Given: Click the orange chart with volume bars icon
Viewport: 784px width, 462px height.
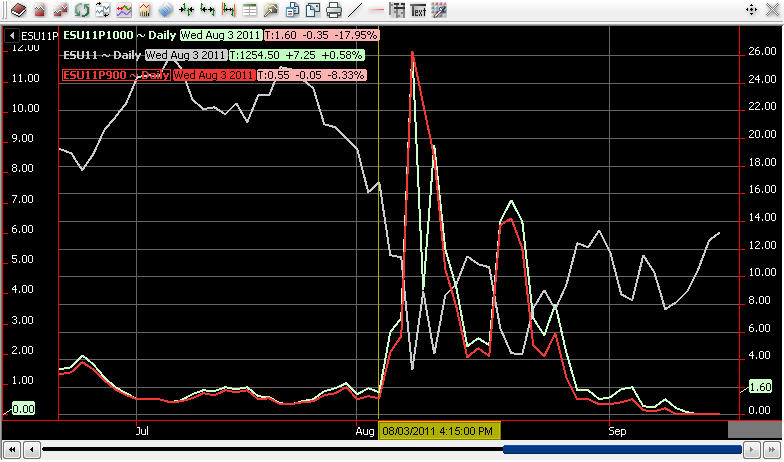Looking at the screenshot, I should coord(145,10).
